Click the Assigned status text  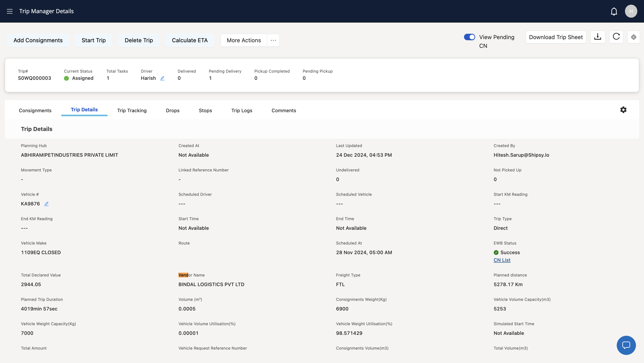coord(83,78)
